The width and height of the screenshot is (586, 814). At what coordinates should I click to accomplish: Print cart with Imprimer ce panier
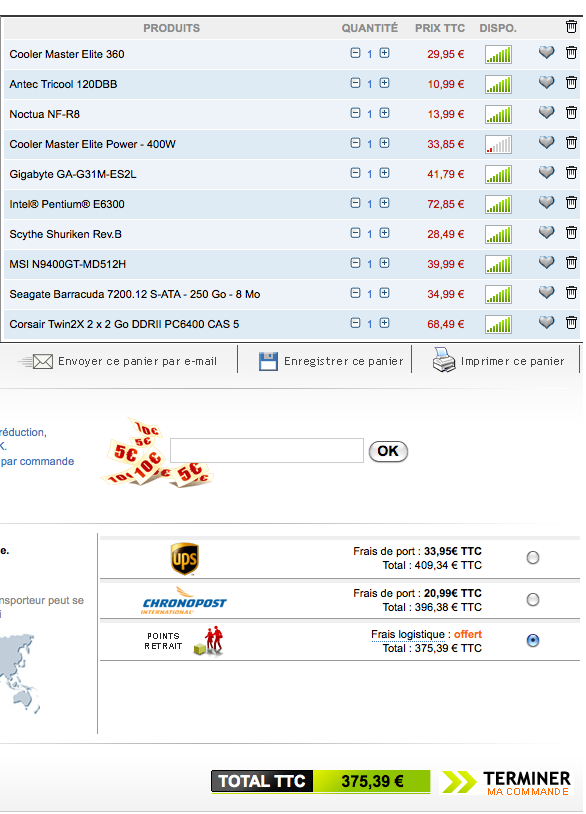(x=498, y=360)
